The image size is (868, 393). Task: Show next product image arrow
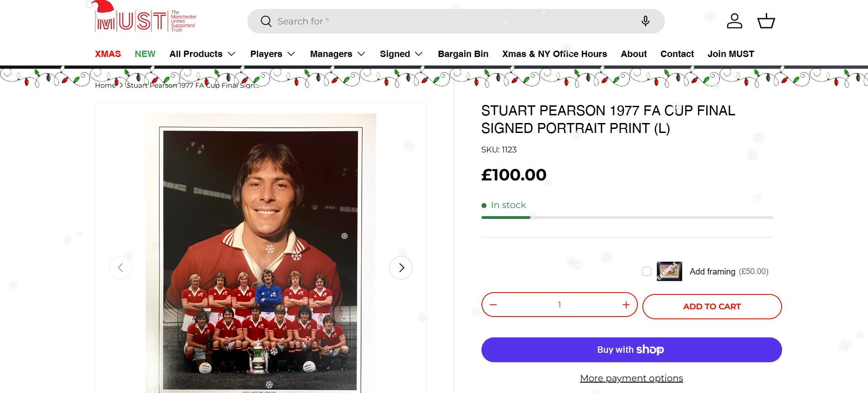click(x=401, y=268)
